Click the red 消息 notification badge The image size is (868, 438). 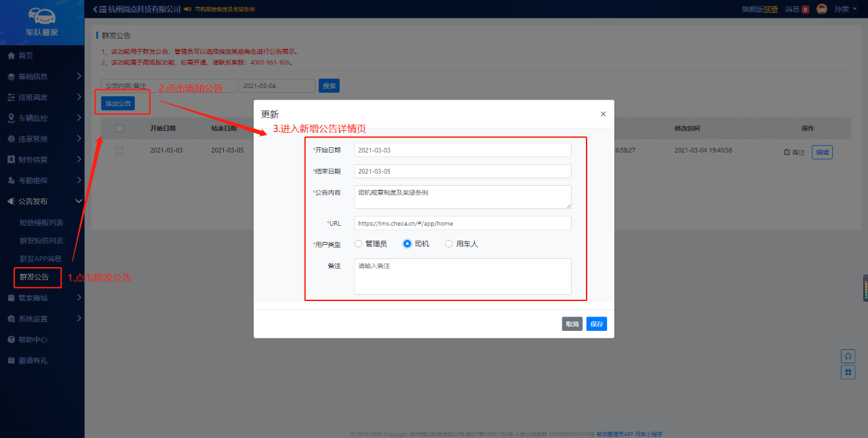pos(806,9)
